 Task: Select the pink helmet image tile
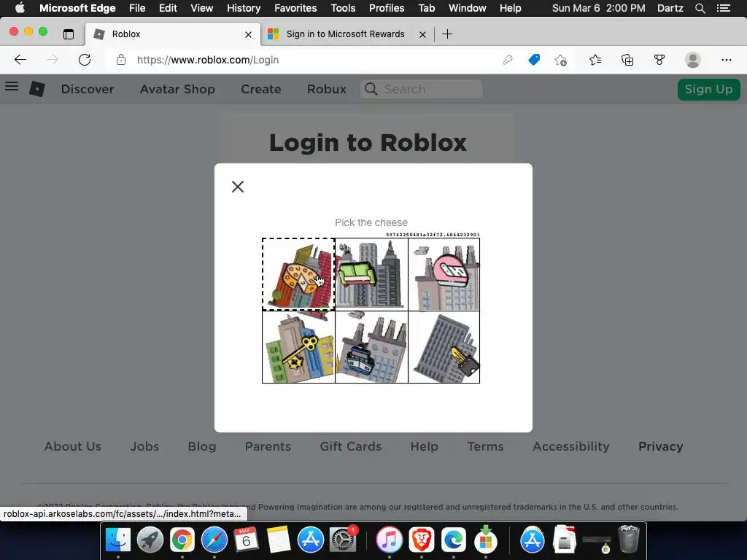[444, 274]
